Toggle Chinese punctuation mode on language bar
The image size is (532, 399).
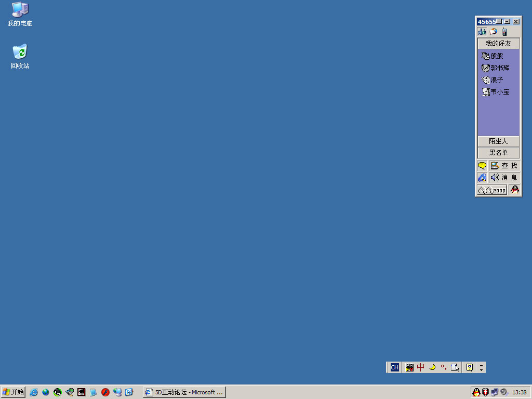point(444,367)
